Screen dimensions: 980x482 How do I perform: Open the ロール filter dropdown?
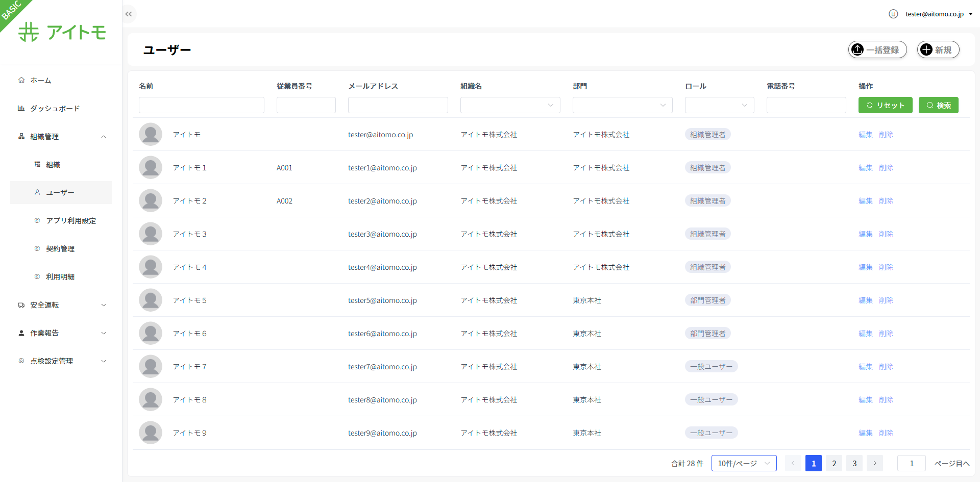[x=719, y=105]
